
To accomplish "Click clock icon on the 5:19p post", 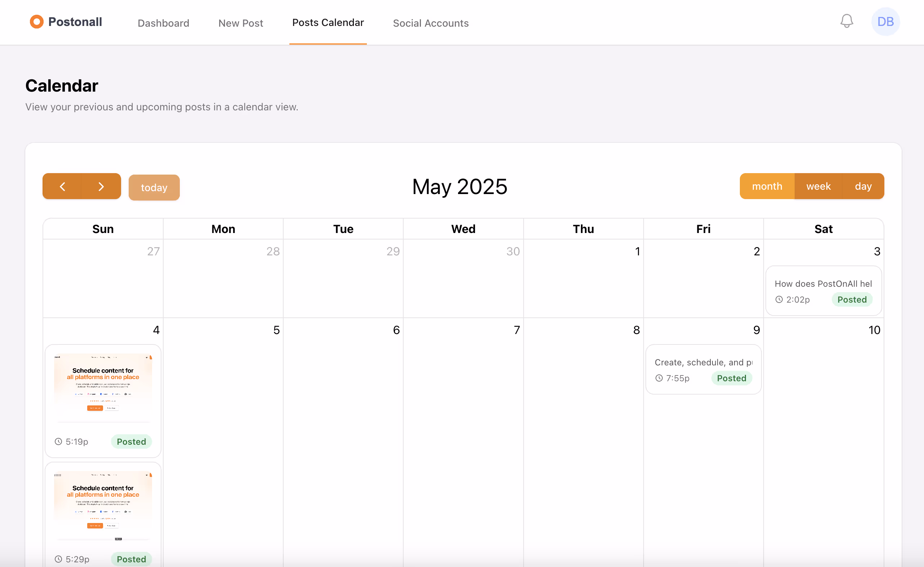I will (58, 442).
